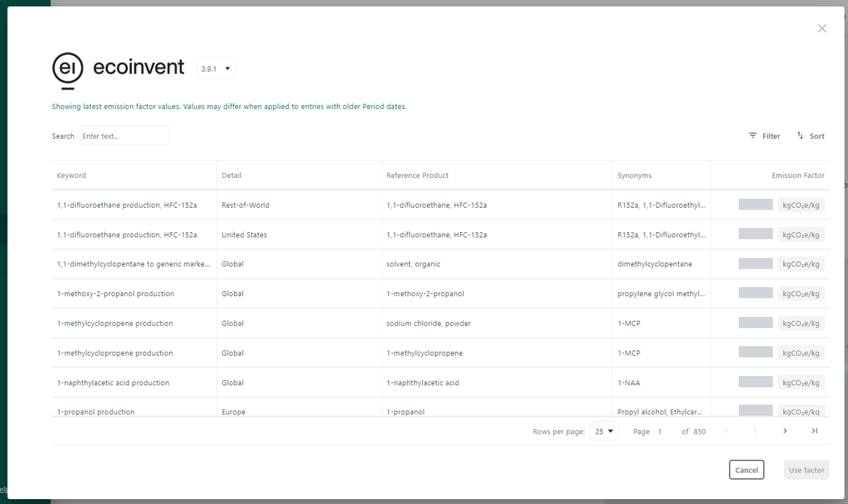Click the page number field
Image resolution: width=848 pixels, height=504 pixels.
tap(661, 432)
